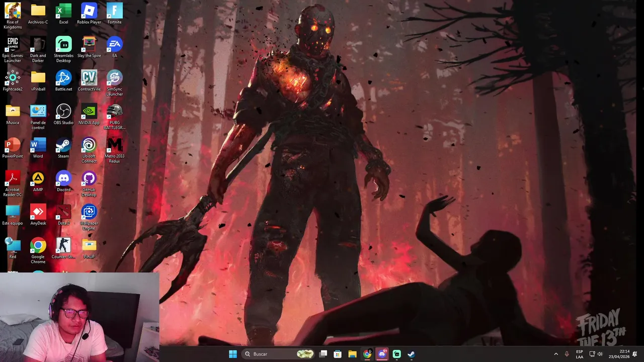Switch to Streamlabs in the taskbar
The height and width of the screenshot is (362, 644).
pyautogui.click(x=396, y=354)
